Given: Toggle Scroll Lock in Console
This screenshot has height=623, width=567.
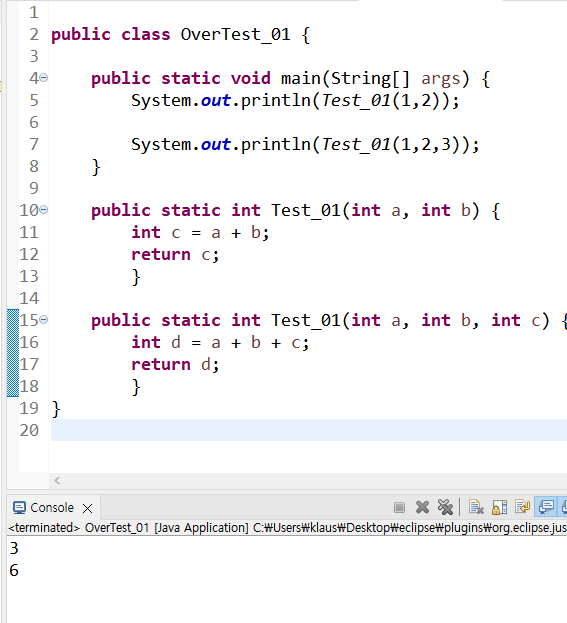Looking at the screenshot, I should coord(499,507).
